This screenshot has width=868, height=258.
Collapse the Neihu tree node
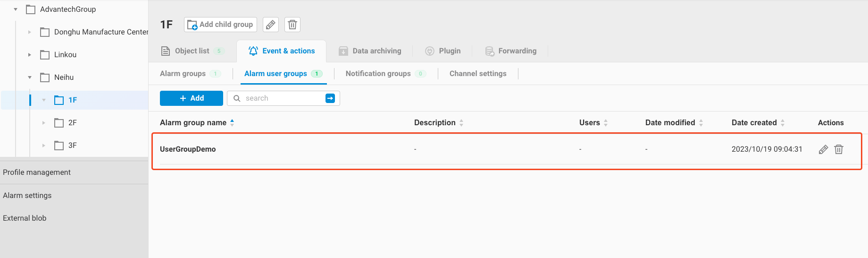tap(29, 77)
